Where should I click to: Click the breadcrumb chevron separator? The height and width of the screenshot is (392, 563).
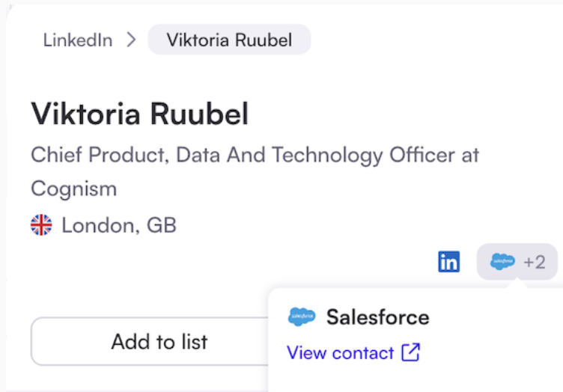[132, 40]
